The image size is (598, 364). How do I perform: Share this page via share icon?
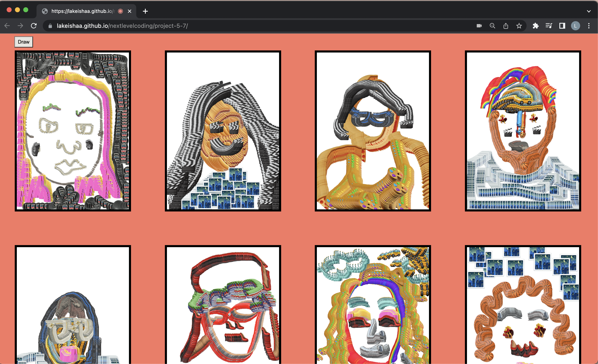click(x=506, y=26)
